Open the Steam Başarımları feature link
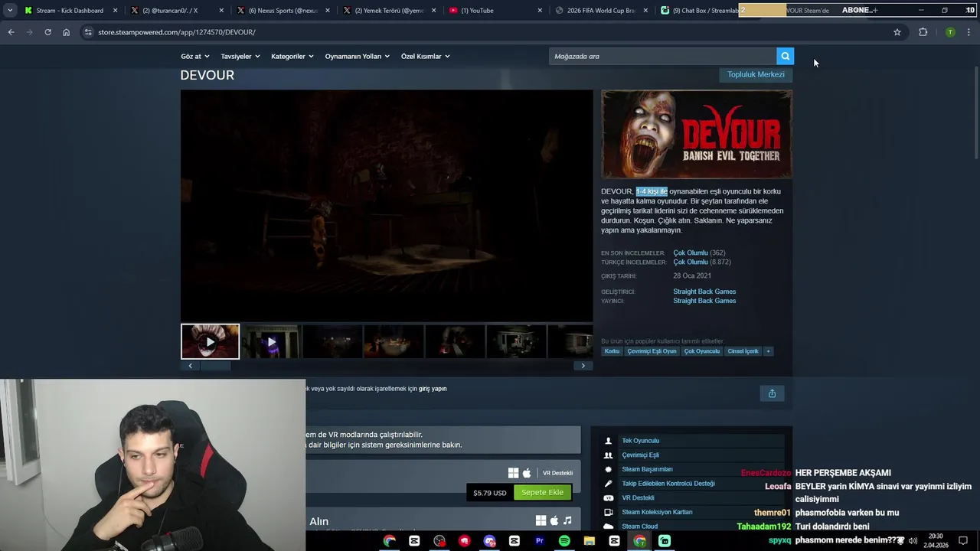 tap(647, 469)
